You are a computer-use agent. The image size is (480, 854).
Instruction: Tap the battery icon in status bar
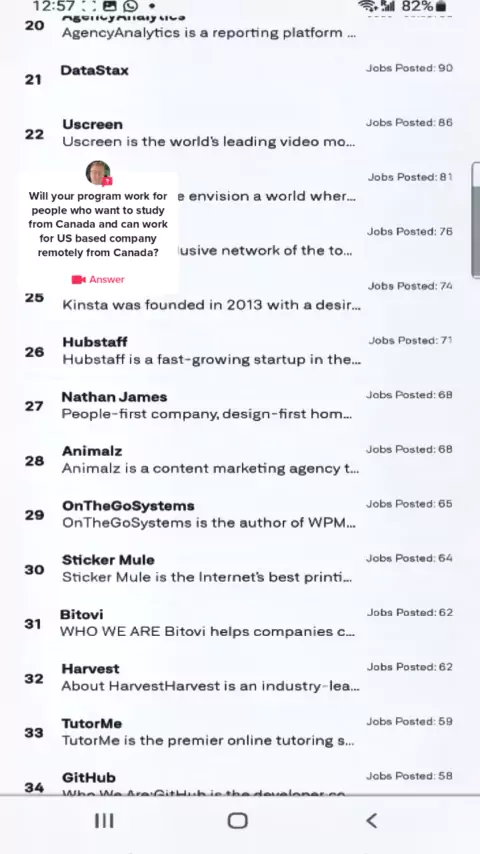pos(441,7)
